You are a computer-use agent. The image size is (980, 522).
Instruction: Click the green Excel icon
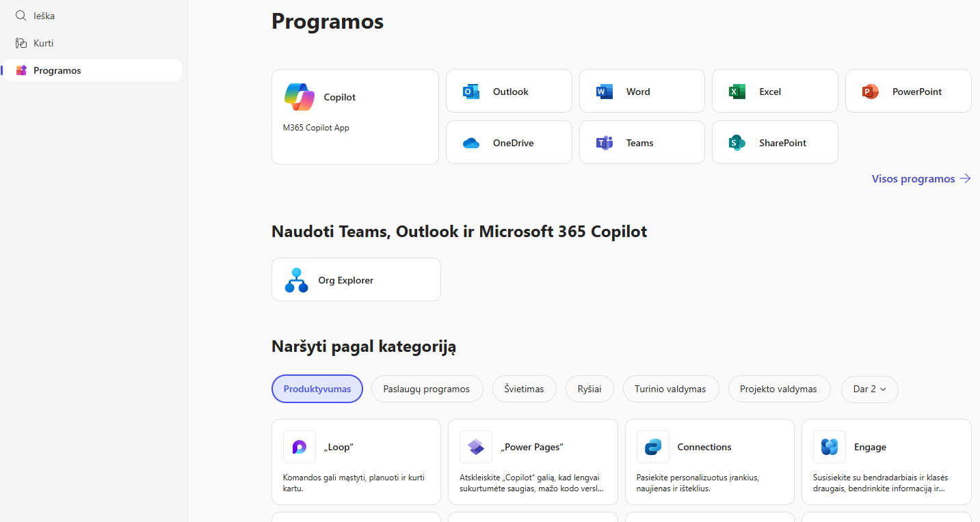pos(737,92)
